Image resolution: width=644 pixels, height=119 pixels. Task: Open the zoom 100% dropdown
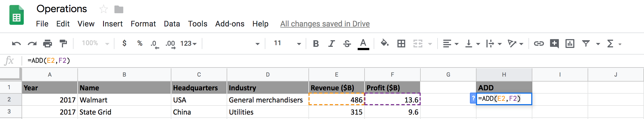[95, 43]
